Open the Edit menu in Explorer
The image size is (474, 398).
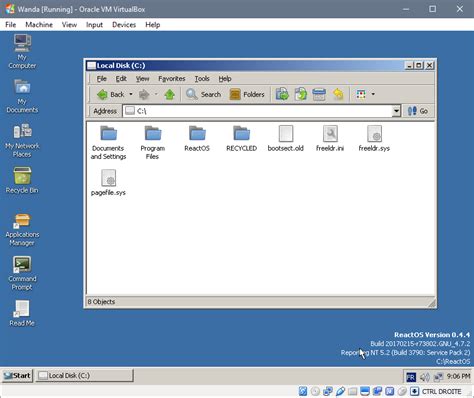(x=121, y=79)
